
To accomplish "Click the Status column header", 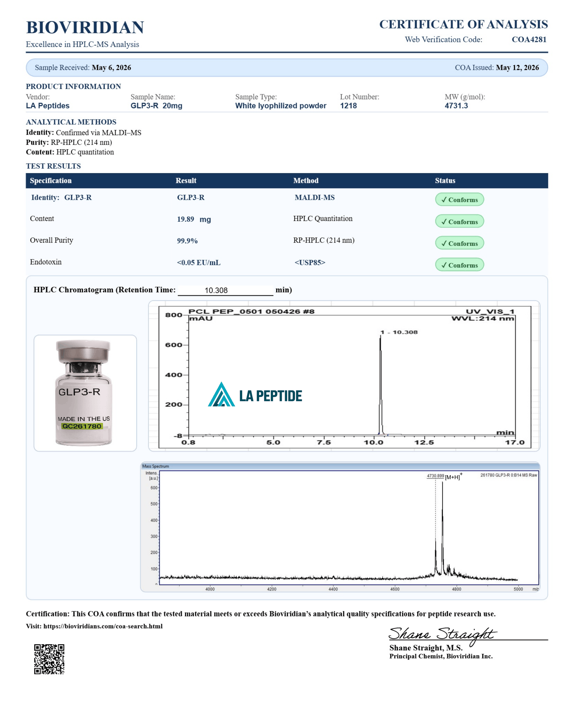I will point(445,181).
